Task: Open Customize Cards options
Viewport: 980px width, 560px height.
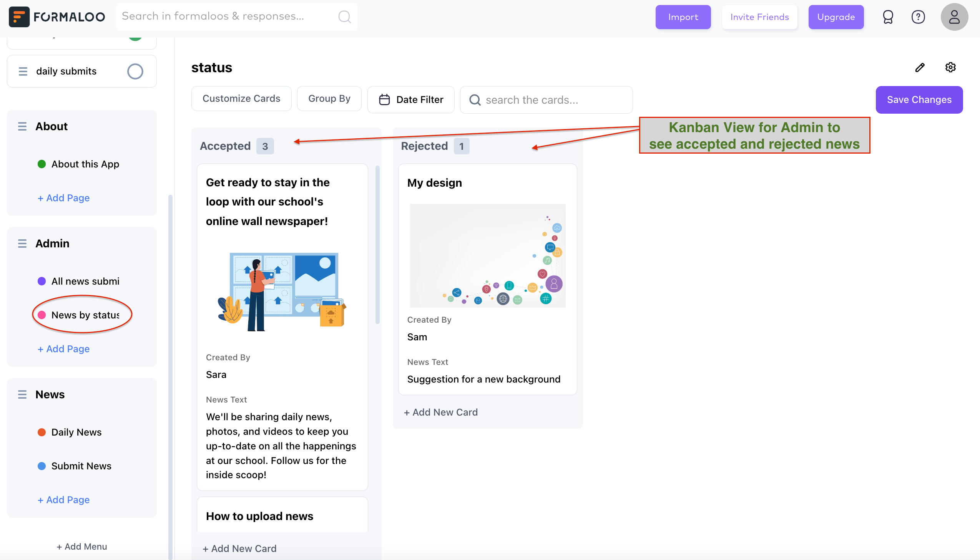Action: [x=241, y=99]
